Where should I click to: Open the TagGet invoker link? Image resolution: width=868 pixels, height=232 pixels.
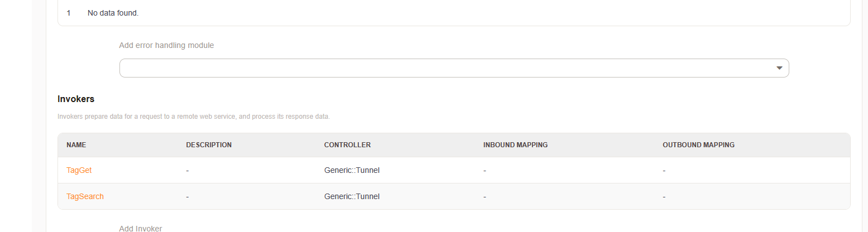pos(79,170)
